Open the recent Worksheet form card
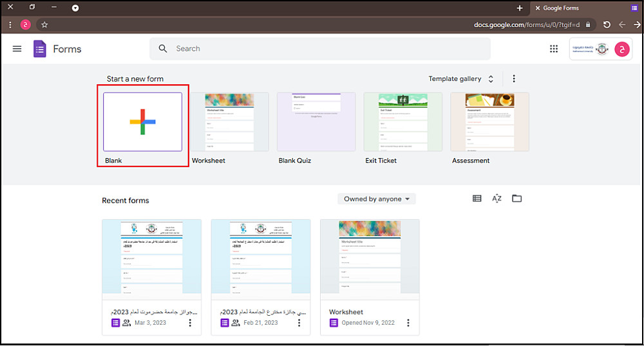The width and height of the screenshot is (644, 346). pyautogui.click(x=370, y=277)
